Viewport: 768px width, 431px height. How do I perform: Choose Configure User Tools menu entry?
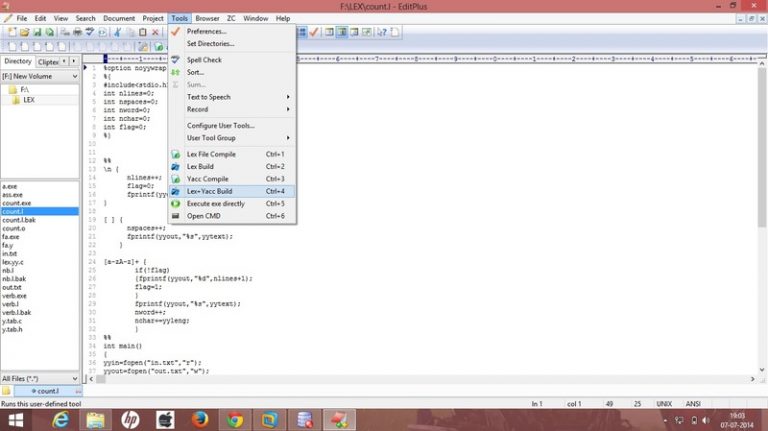point(232,125)
